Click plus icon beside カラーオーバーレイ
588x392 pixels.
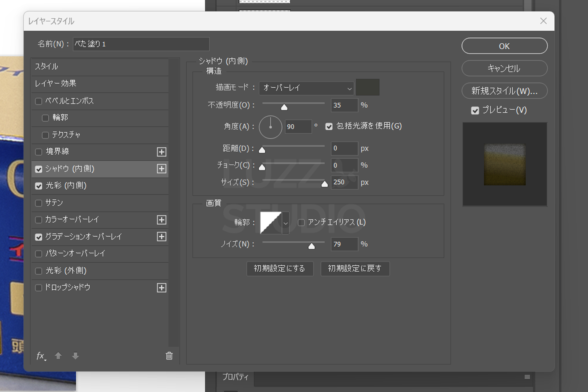click(161, 220)
